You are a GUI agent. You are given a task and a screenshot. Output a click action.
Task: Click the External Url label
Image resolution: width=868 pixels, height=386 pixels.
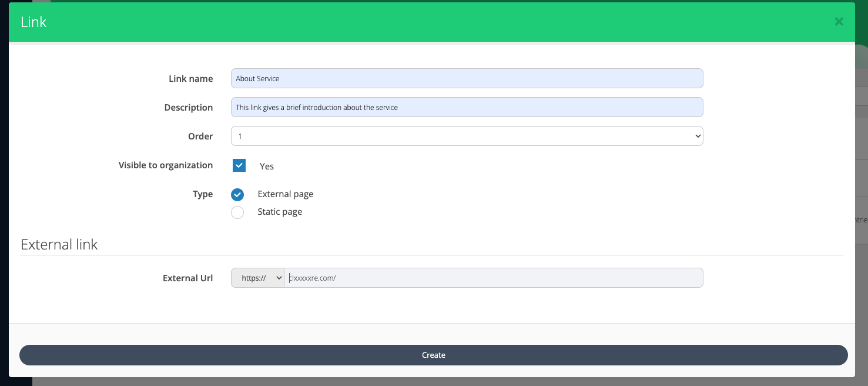click(x=187, y=278)
